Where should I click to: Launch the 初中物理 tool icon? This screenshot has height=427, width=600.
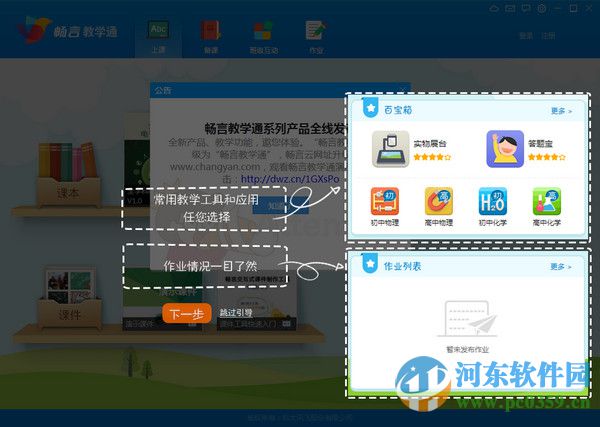tap(385, 201)
